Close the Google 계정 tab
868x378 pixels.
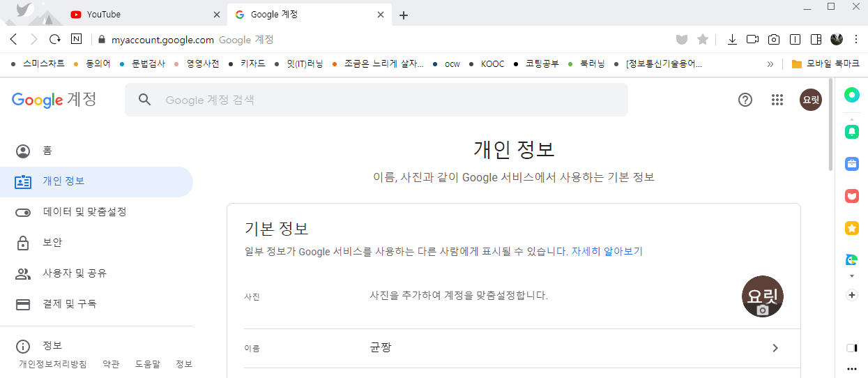(381, 15)
